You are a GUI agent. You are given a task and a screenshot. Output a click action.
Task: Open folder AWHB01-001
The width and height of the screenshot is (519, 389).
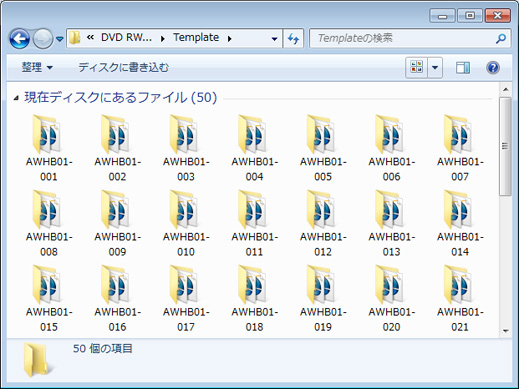point(49,148)
